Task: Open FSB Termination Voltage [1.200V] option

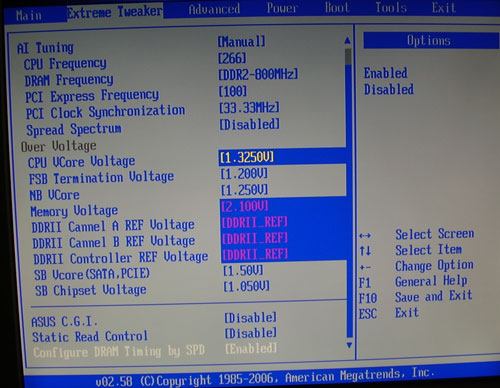Action: click(244, 174)
